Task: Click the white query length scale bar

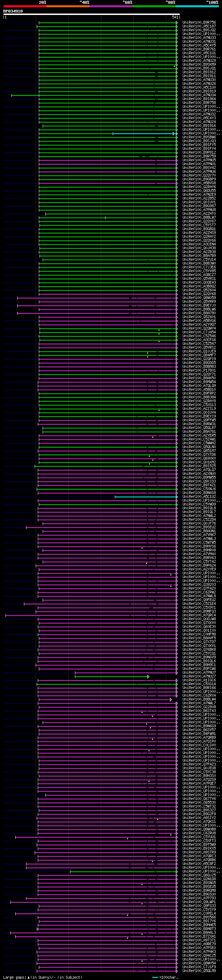Action: (x=91, y=14)
